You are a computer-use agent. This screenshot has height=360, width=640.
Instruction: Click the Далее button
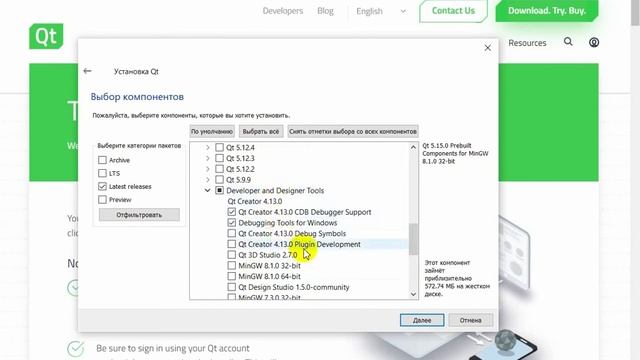[x=422, y=320]
